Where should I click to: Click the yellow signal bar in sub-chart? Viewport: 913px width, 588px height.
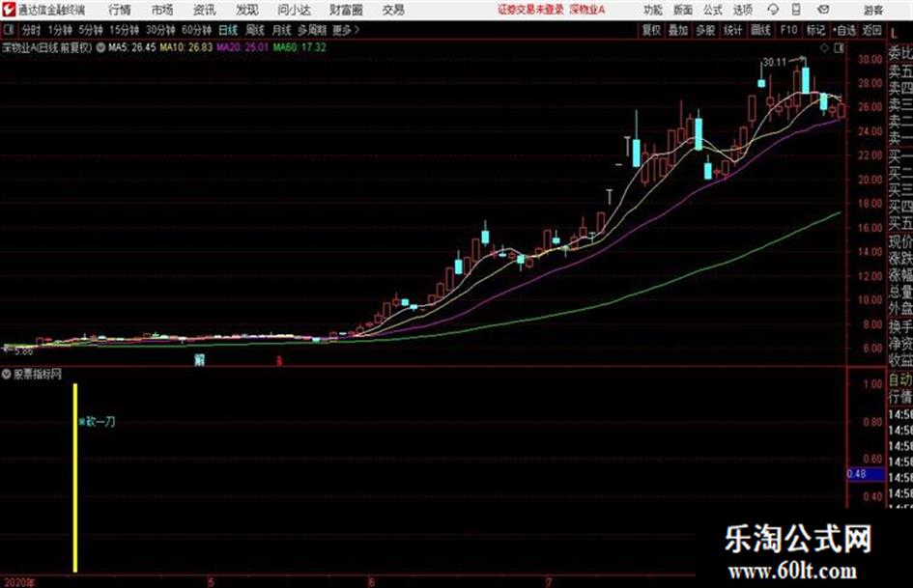click(75, 478)
